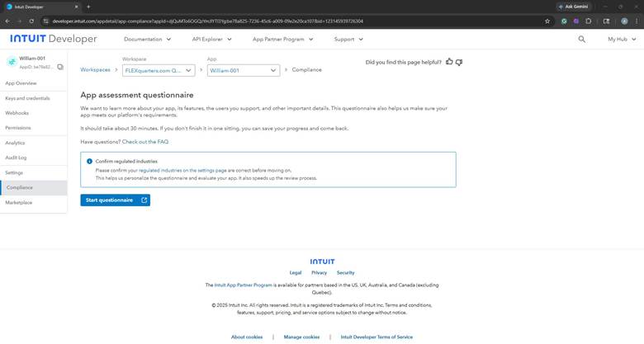Open the Documentation menu
644x344 pixels.
[147, 40]
